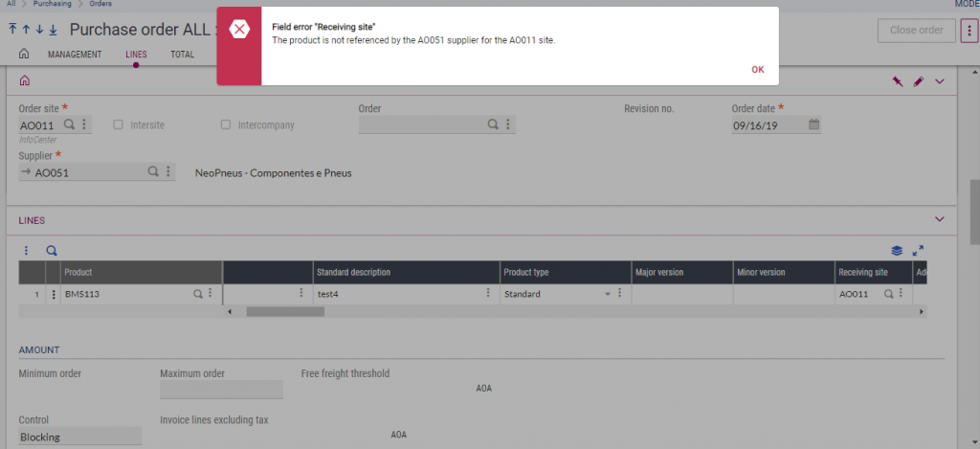Click the Major version column header
This screenshot has width=980, height=449.
681,273
